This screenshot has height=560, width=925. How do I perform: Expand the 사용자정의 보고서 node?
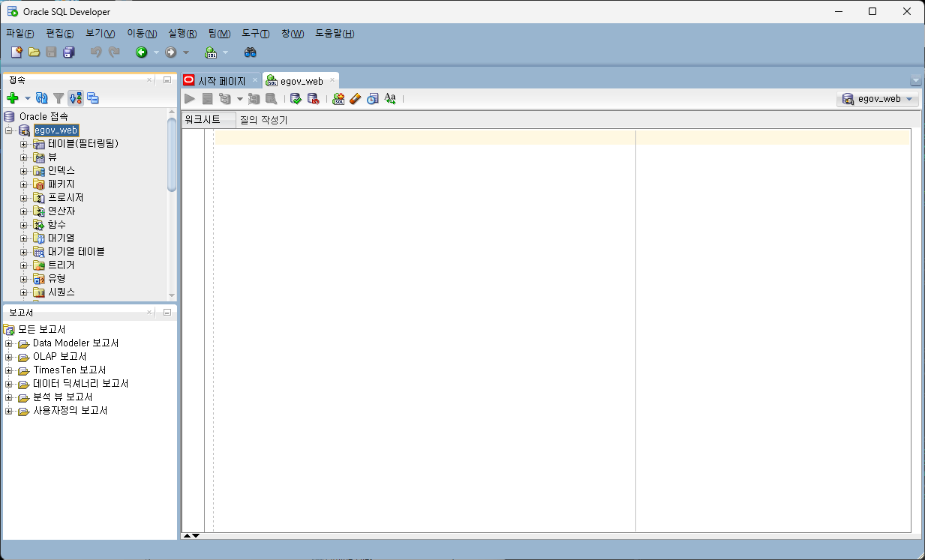tap(8, 411)
